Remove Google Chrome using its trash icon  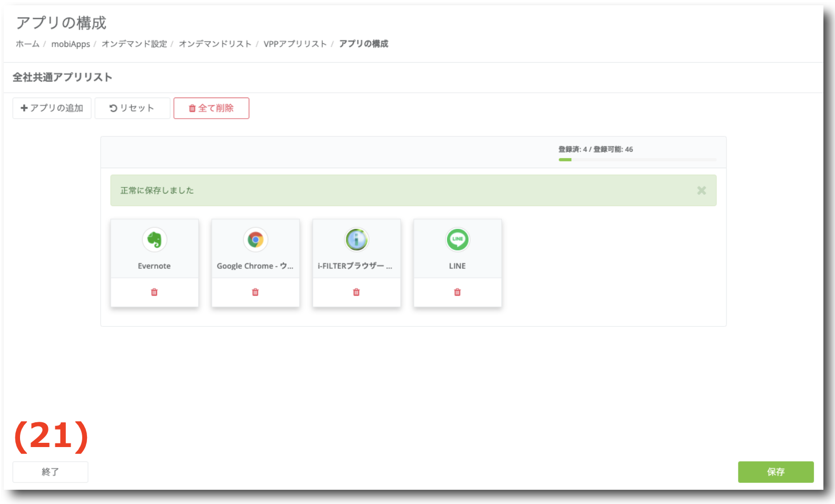[x=255, y=292]
